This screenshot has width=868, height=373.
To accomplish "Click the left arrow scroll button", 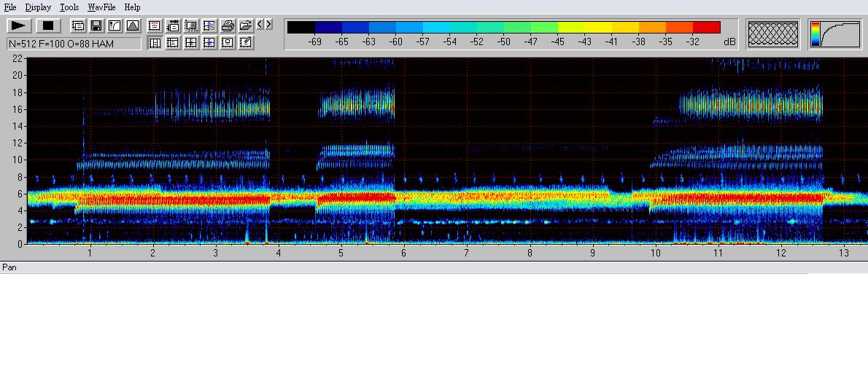I will (260, 25).
